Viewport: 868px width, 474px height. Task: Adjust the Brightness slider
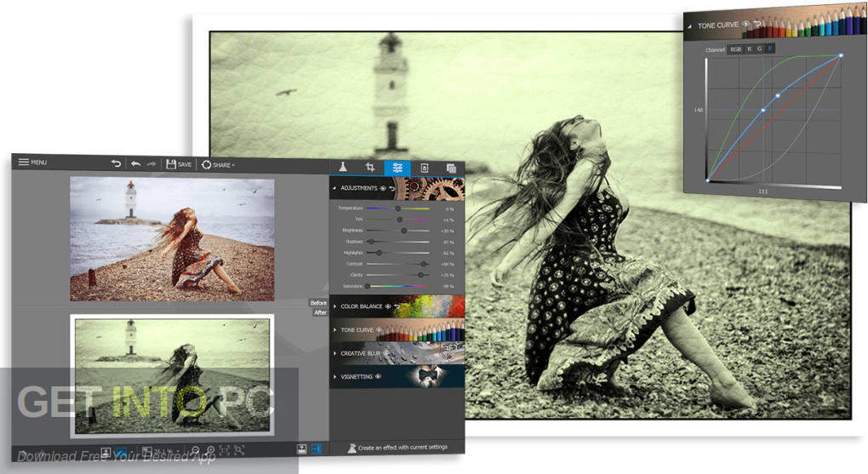398,231
